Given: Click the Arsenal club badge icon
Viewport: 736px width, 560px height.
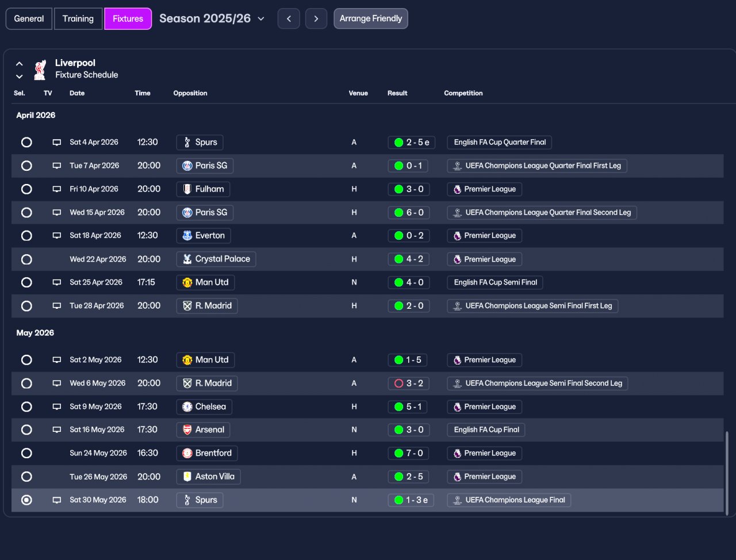Looking at the screenshot, I should click(187, 430).
